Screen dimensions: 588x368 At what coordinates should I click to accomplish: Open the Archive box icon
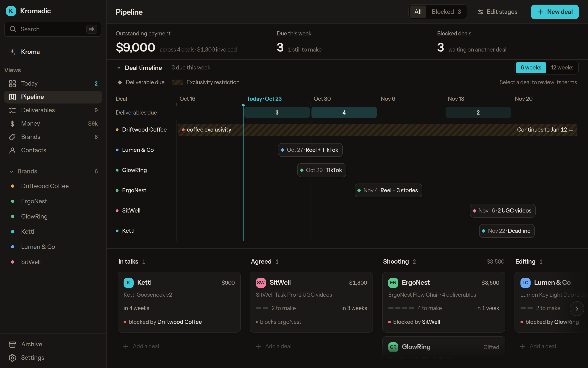(x=12, y=344)
